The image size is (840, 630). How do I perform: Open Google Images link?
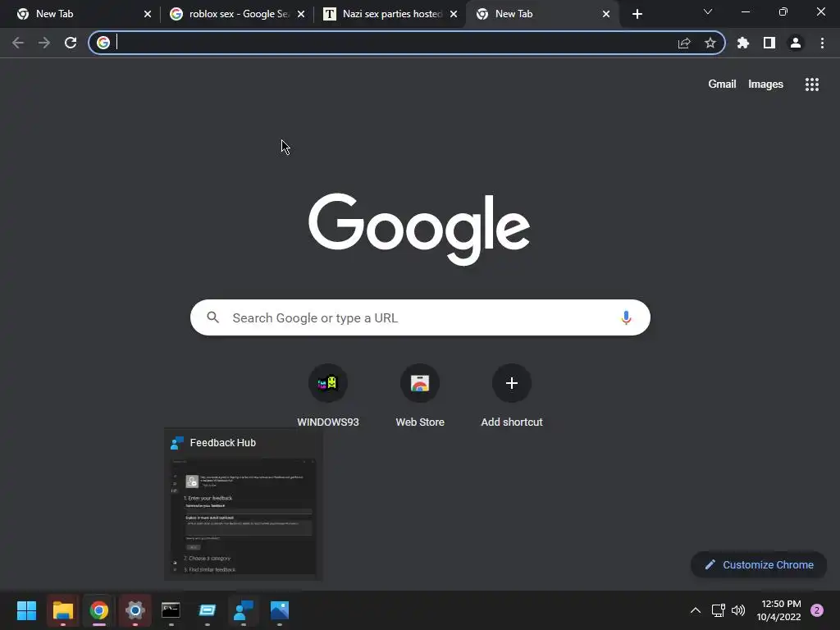[x=765, y=84]
